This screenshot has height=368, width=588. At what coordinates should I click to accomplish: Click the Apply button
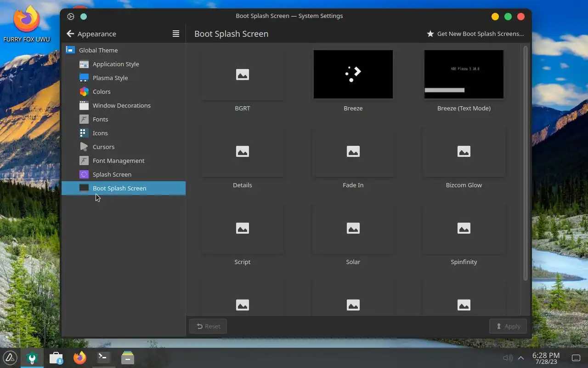(x=508, y=326)
